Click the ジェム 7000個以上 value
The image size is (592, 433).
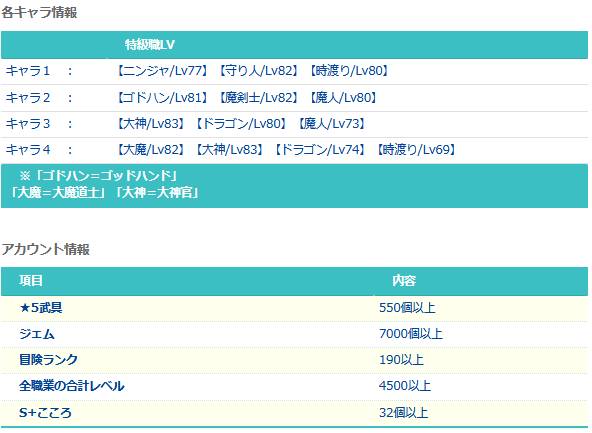point(411,334)
